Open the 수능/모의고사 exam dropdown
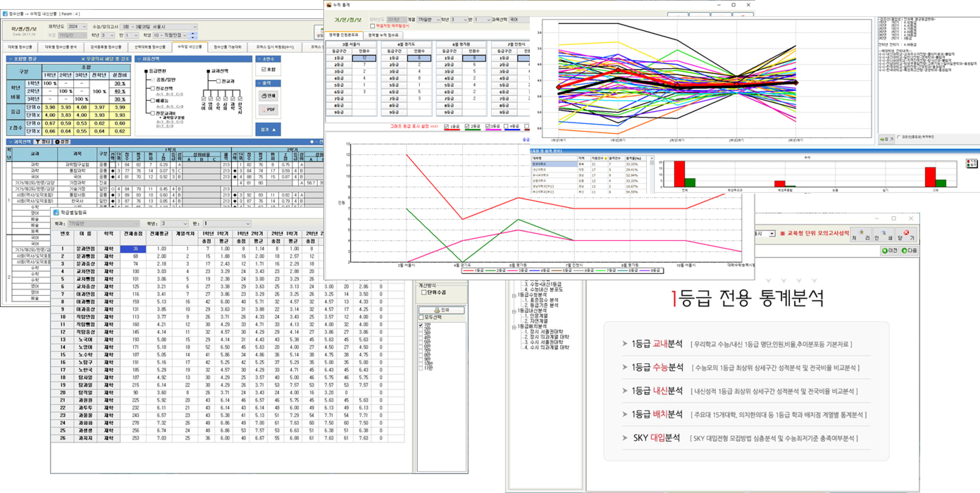 coord(159,27)
